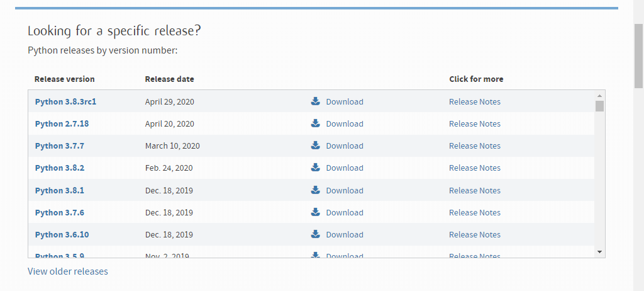Click release list scrollbar down arrow
This screenshot has width=644, height=291.
tap(599, 252)
